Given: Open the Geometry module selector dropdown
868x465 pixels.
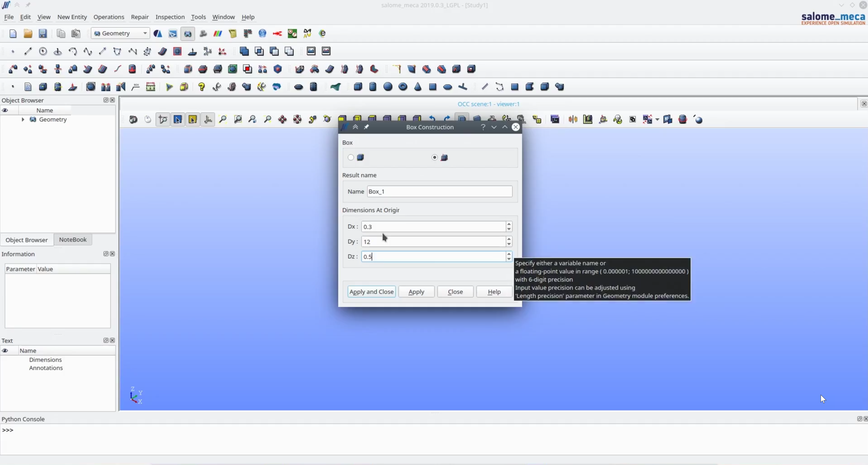Looking at the screenshot, I should 145,33.
